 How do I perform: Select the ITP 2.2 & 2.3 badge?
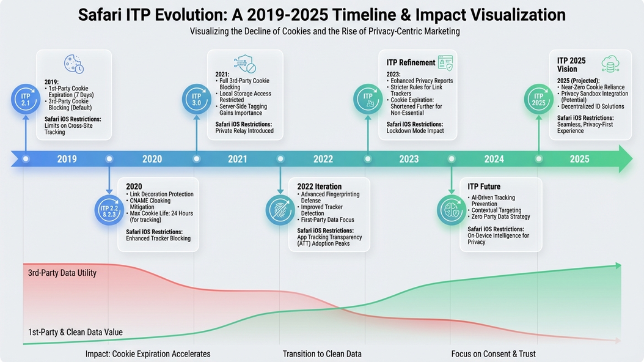(109, 209)
